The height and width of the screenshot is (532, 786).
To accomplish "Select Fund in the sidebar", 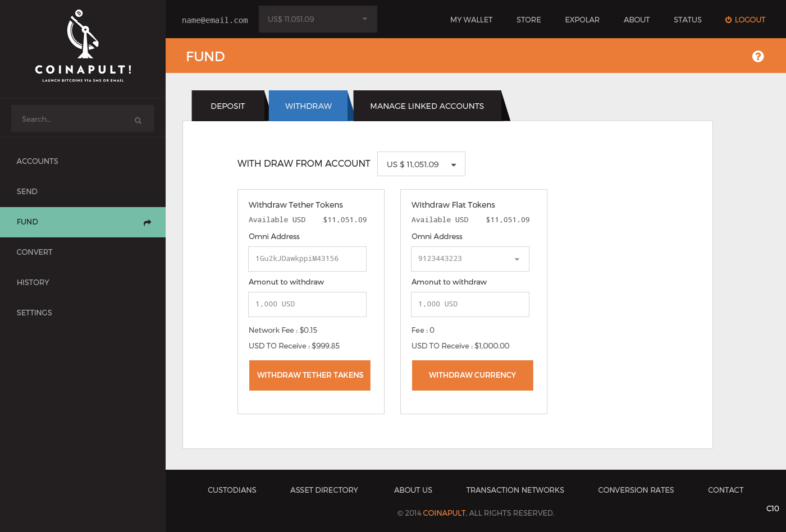I will pyautogui.click(x=83, y=222).
